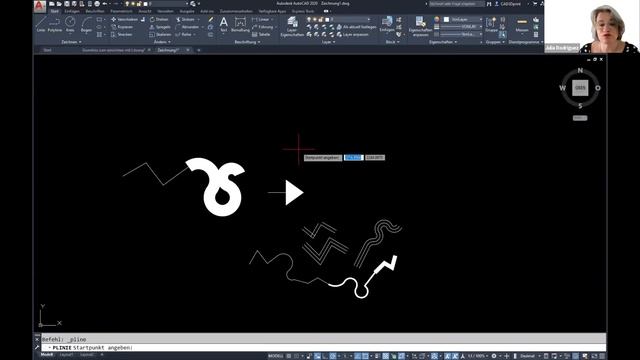
Task: Click Als aktuell festlegen layer button
Action: (356, 27)
